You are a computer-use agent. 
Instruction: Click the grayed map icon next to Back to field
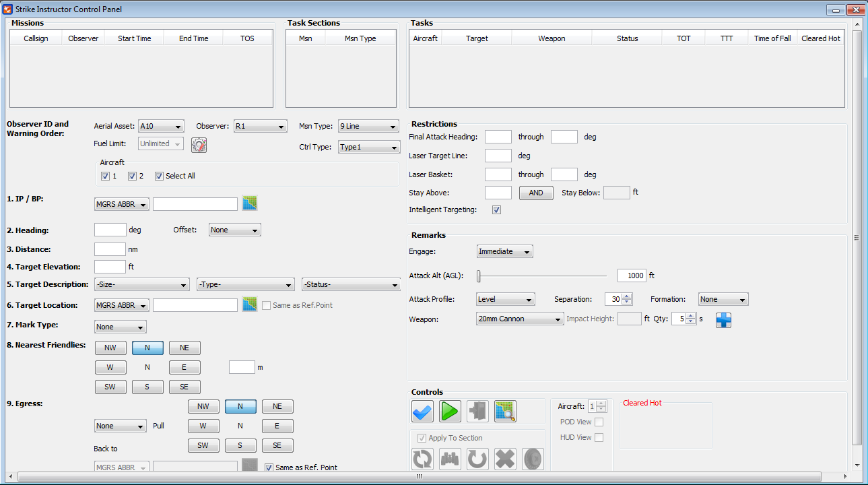click(x=250, y=466)
